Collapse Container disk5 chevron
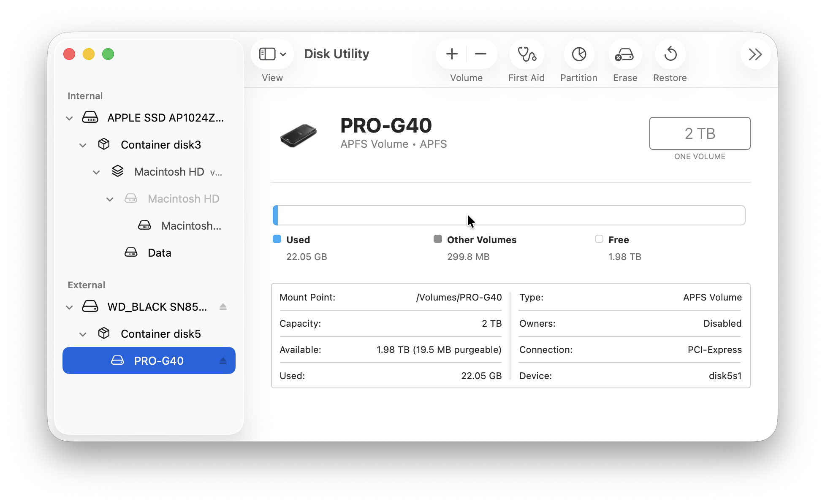The width and height of the screenshot is (825, 504). pos(83,334)
